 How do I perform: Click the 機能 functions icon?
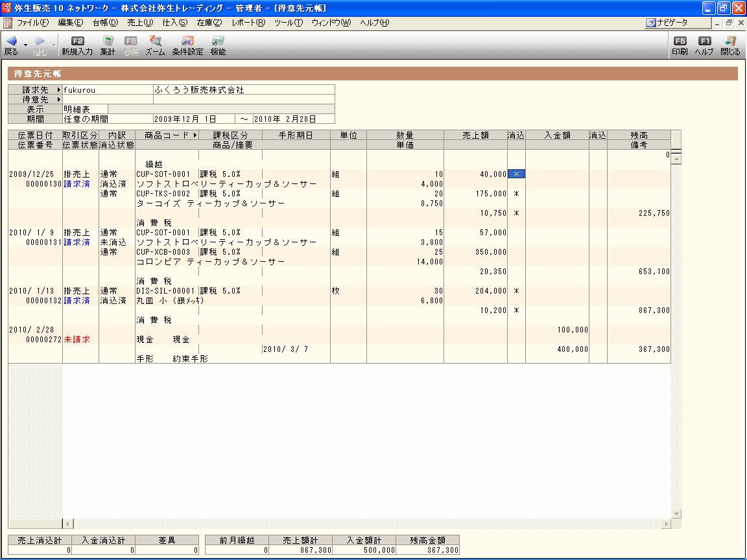(x=218, y=41)
